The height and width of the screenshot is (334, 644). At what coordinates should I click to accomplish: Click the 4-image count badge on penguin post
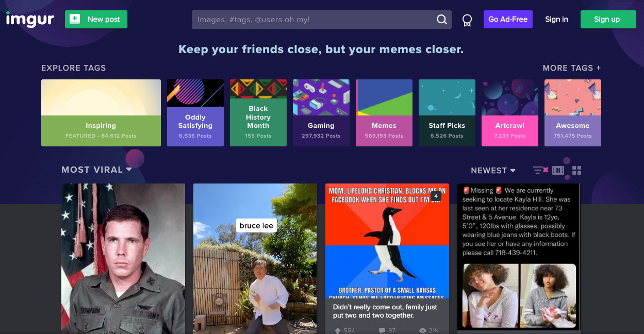[x=436, y=196]
